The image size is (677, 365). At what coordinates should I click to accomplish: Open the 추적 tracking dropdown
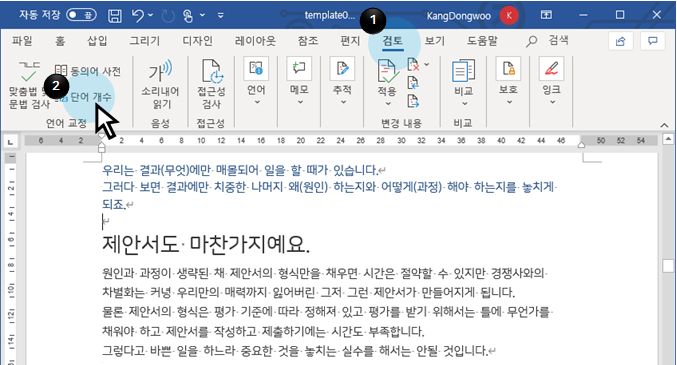pyautogui.click(x=342, y=82)
